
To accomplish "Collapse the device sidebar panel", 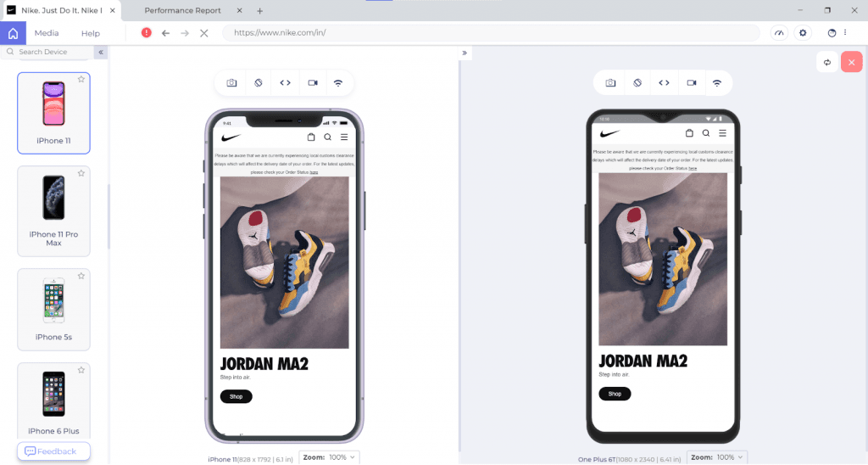I will (100, 53).
